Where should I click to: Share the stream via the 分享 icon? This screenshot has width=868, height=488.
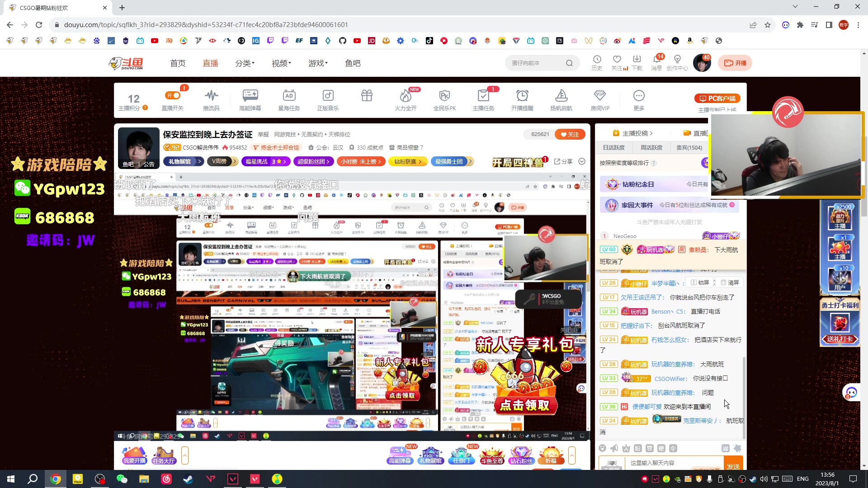[x=563, y=161]
